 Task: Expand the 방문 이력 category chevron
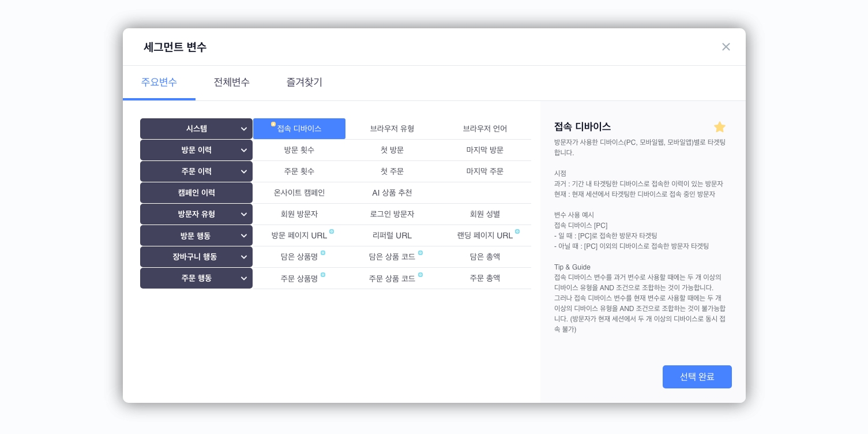click(244, 150)
